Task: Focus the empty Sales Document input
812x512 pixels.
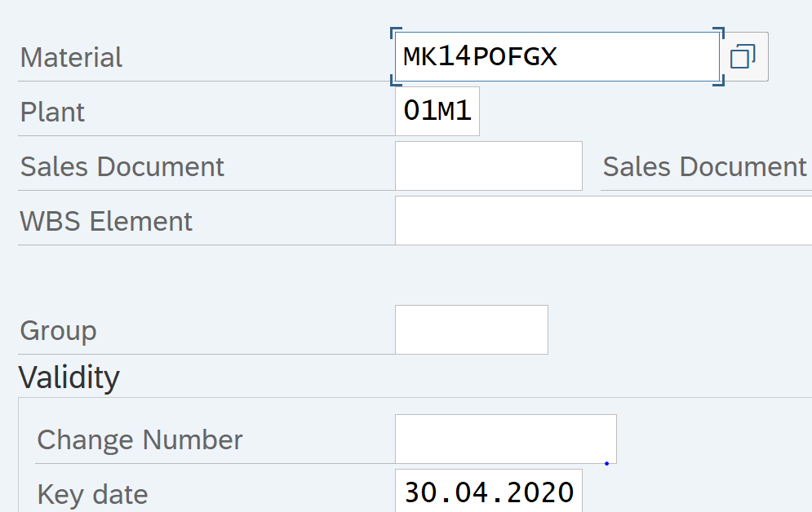Action: coord(488,166)
